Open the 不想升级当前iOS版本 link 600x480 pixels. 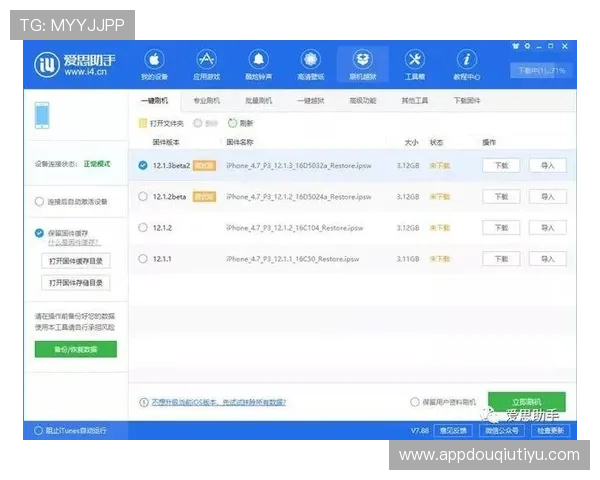pyautogui.click(x=218, y=402)
